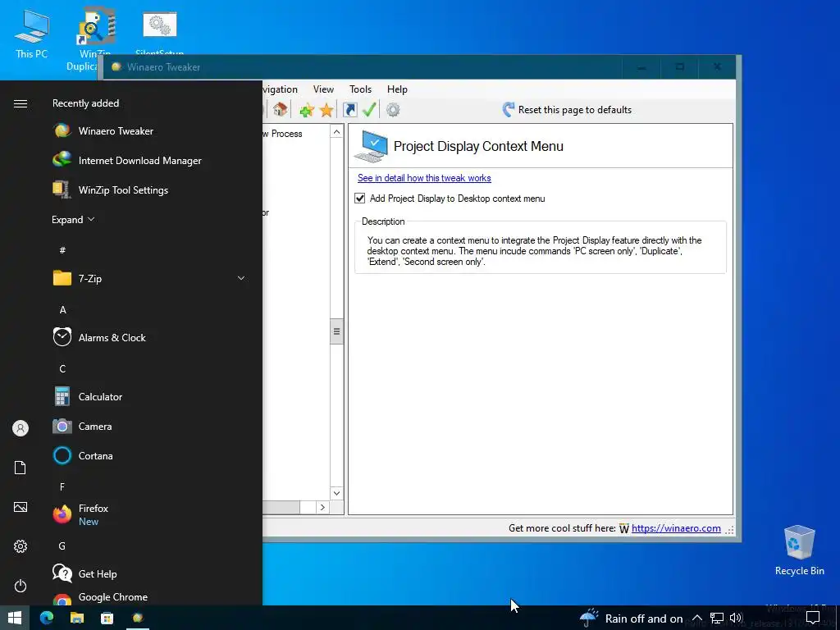Open the winaero.com link
The width and height of the screenshot is (840, 630).
(676, 528)
